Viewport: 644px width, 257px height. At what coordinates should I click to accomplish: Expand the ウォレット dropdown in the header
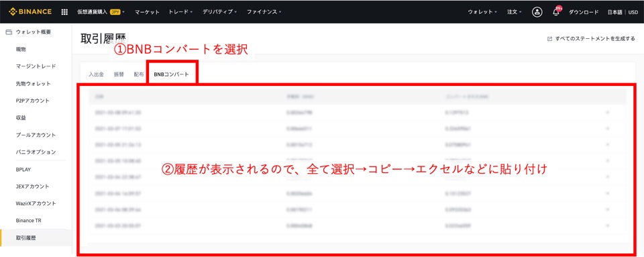482,12
